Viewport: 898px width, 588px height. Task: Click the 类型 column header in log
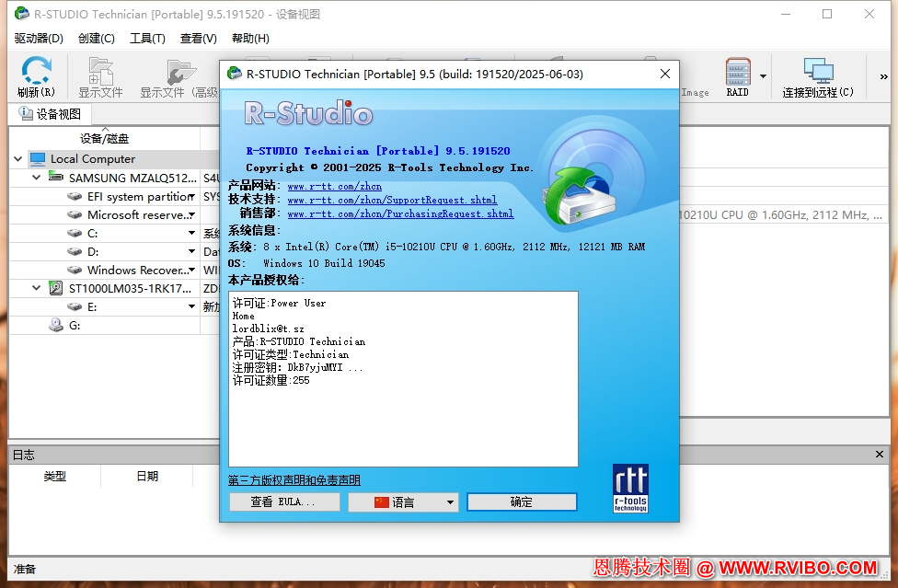(x=55, y=477)
